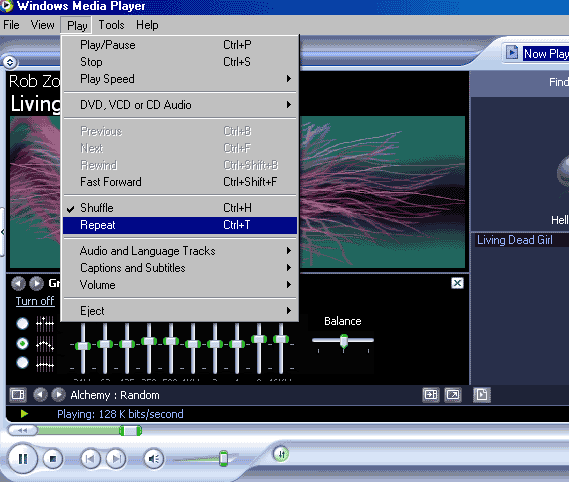Image resolution: width=569 pixels, height=482 pixels.
Task: Select Living Dead Girl in playlist
Action: point(522,240)
